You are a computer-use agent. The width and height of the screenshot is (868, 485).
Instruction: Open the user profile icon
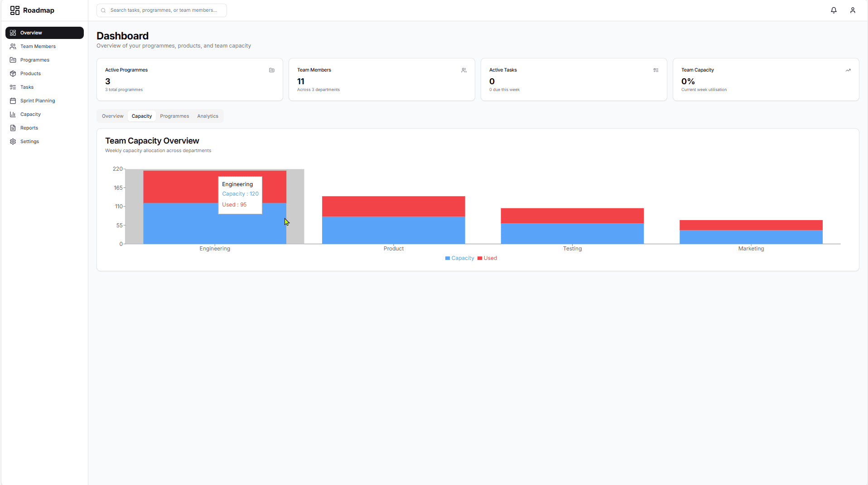(853, 10)
